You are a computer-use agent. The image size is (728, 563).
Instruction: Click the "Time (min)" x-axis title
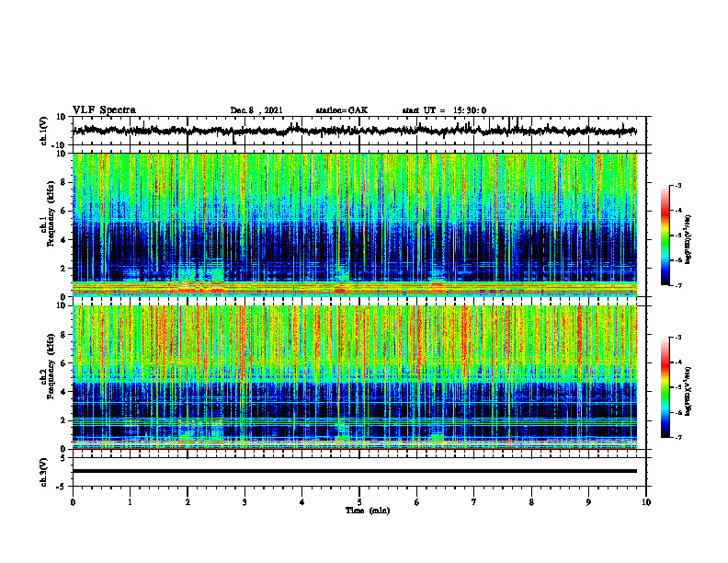(x=368, y=511)
